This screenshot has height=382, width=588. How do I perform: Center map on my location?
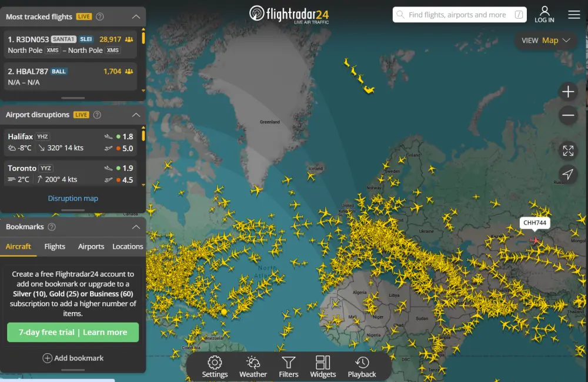click(568, 174)
